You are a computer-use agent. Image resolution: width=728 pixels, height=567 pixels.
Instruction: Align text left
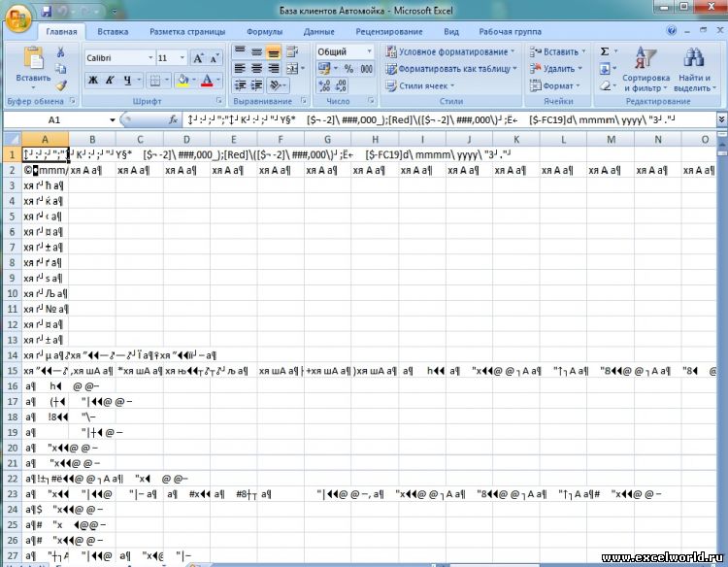(240, 69)
